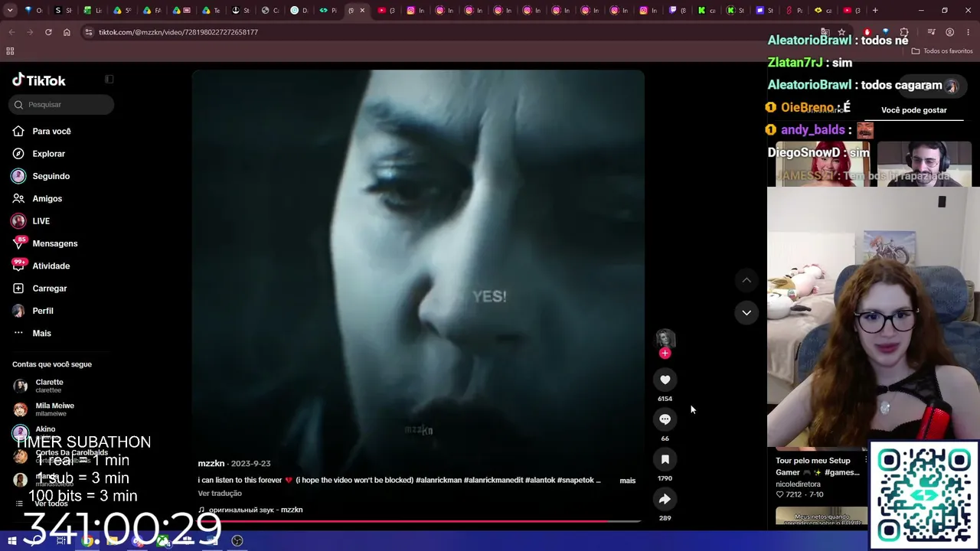Open the Akino followed account

pos(45,432)
